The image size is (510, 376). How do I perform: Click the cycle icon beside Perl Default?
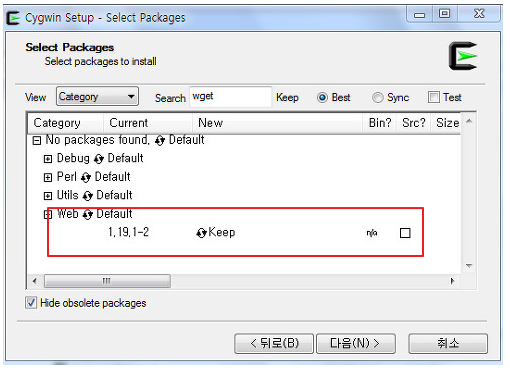pos(86,178)
